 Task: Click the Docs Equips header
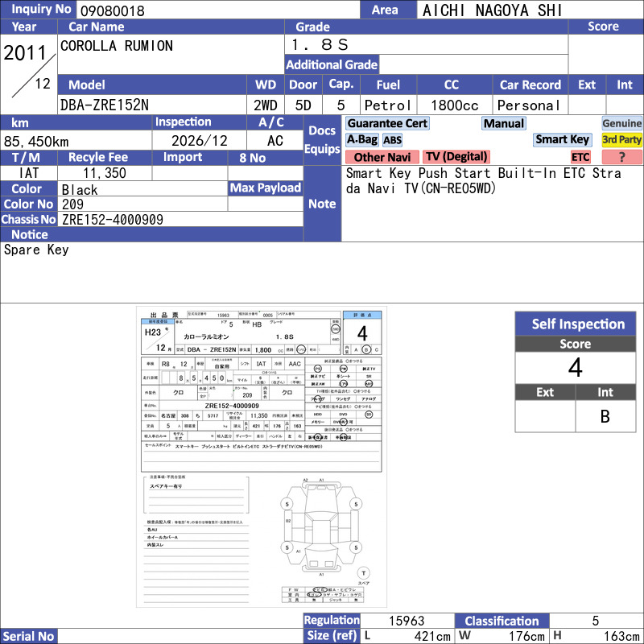(322, 139)
